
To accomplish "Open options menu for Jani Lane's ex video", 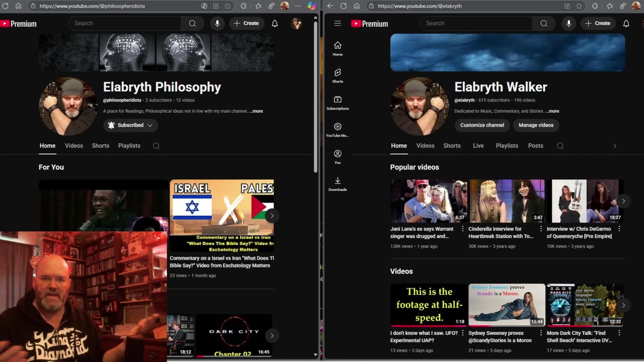I will pyautogui.click(x=463, y=229).
